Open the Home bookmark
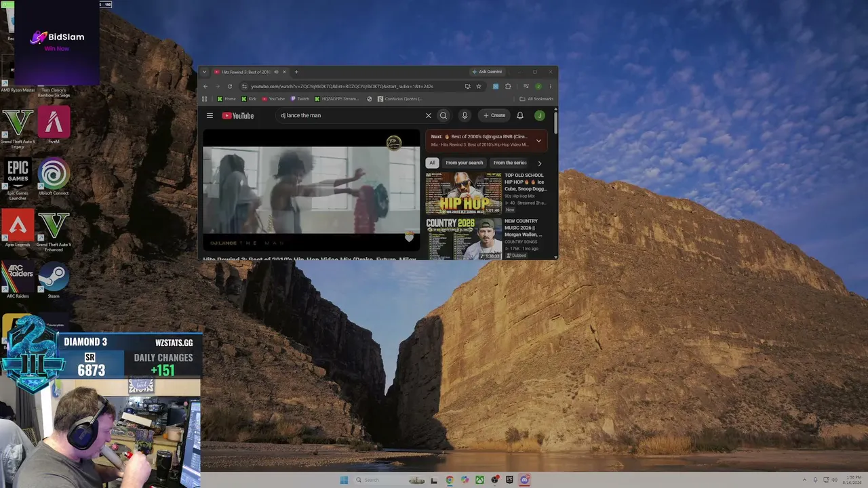 (x=226, y=99)
